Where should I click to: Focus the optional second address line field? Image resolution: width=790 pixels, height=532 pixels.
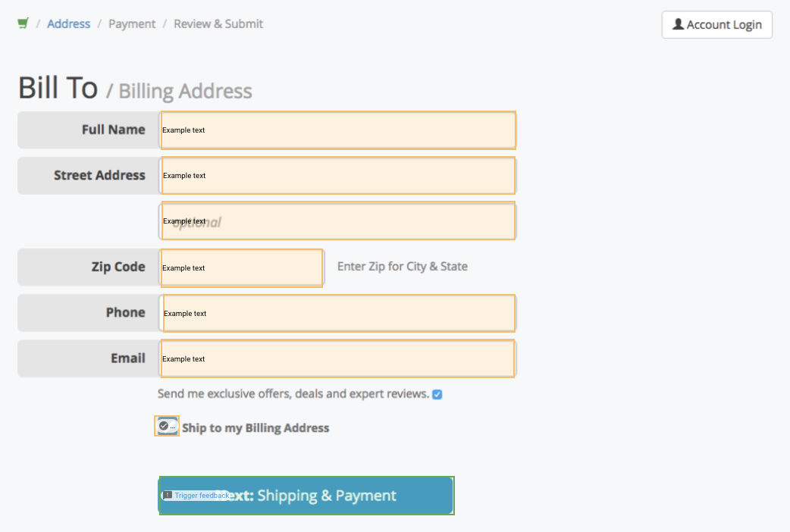click(338, 221)
